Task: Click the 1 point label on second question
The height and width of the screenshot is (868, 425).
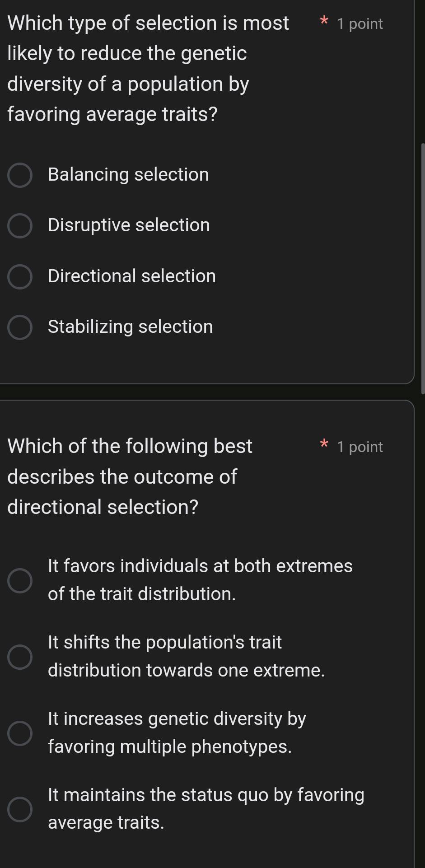Action: pyautogui.click(x=360, y=447)
